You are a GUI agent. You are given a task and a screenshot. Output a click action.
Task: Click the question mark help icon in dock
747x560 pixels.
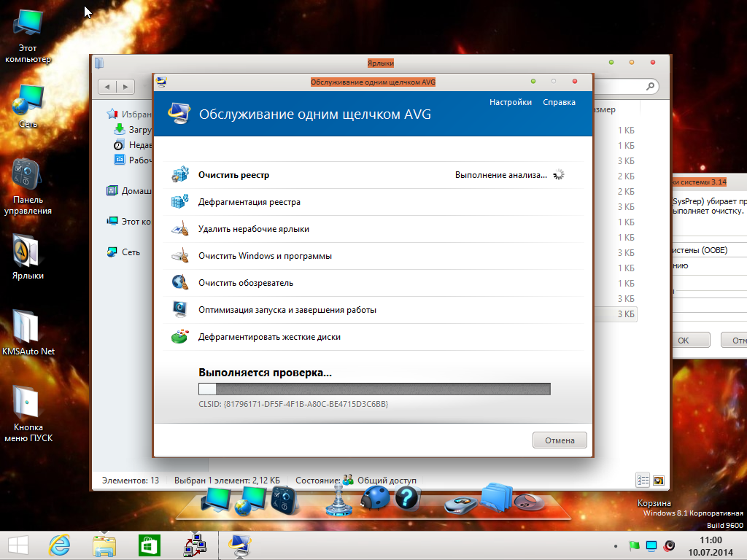406,498
